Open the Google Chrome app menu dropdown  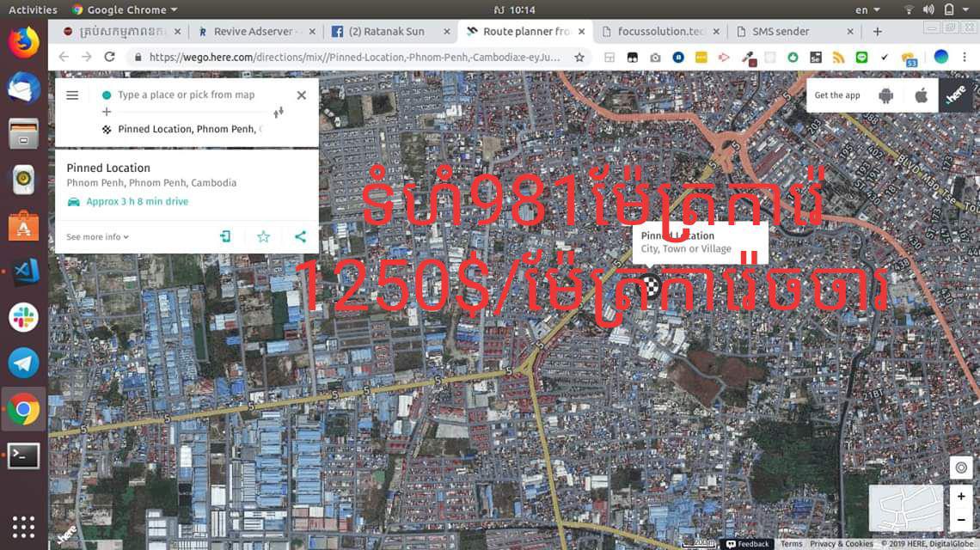pos(125,9)
